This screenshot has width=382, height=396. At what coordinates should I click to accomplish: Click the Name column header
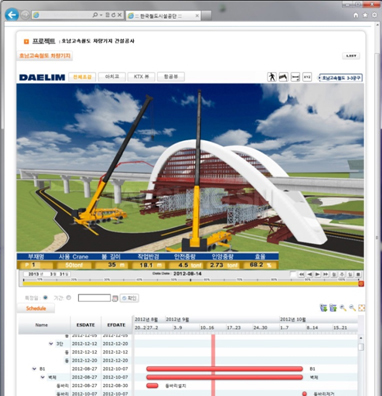pyautogui.click(x=42, y=325)
